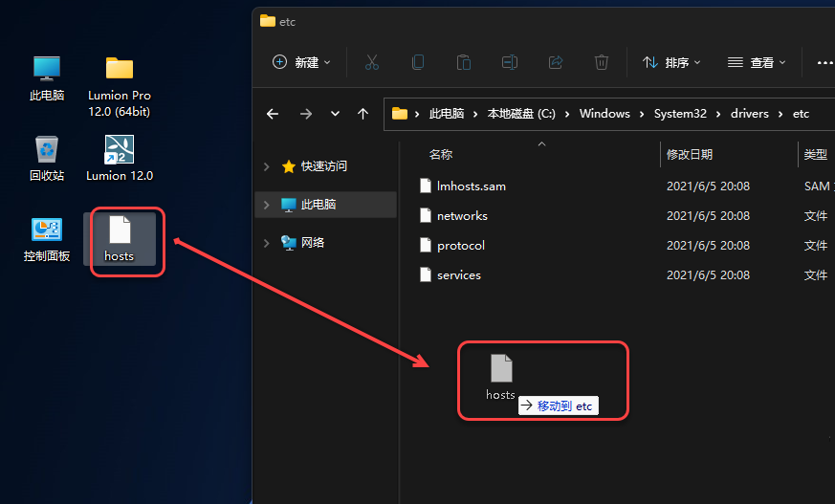Viewport: 835px width, 504px height.
Task: Open the 新建 (New) dropdown button
Action: click(x=301, y=62)
